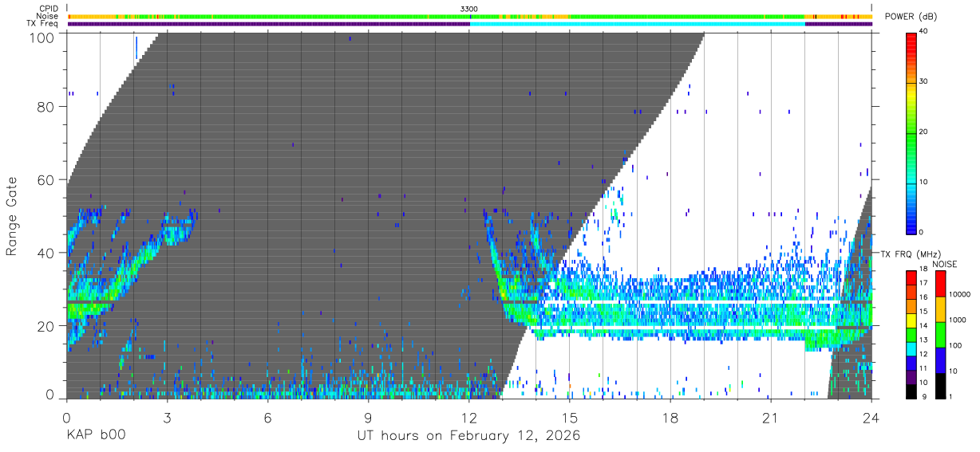The height and width of the screenshot is (452, 980).
Task: Select the CPID value 3300
Action: pyautogui.click(x=469, y=9)
